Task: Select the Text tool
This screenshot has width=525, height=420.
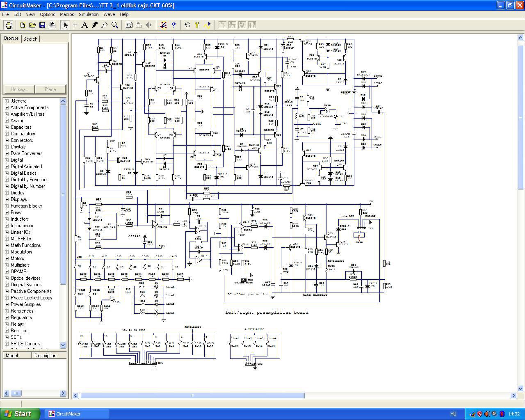Action: (85, 25)
